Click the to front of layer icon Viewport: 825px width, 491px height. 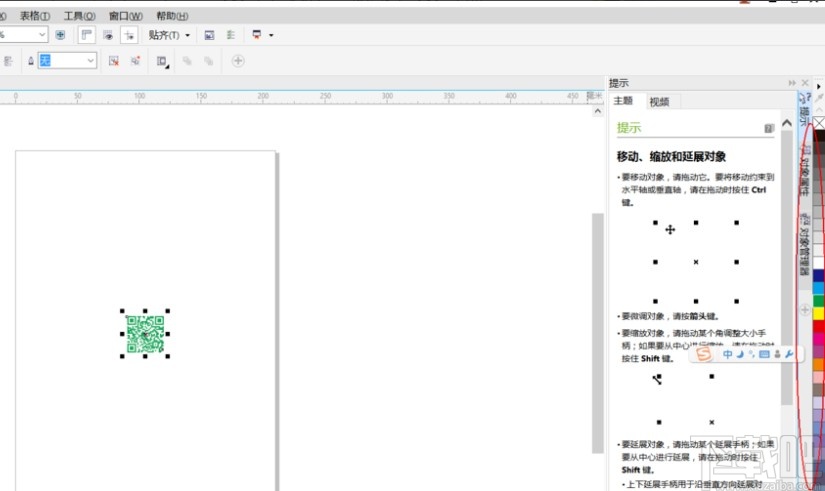[187, 61]
